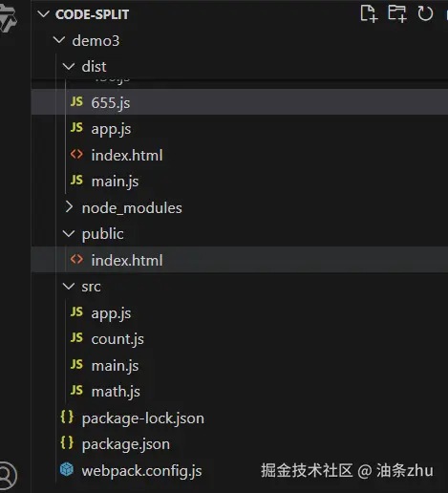Click the New Folder icon in explorer header
This screenshot has width=448, height=493.
(397, 13)
